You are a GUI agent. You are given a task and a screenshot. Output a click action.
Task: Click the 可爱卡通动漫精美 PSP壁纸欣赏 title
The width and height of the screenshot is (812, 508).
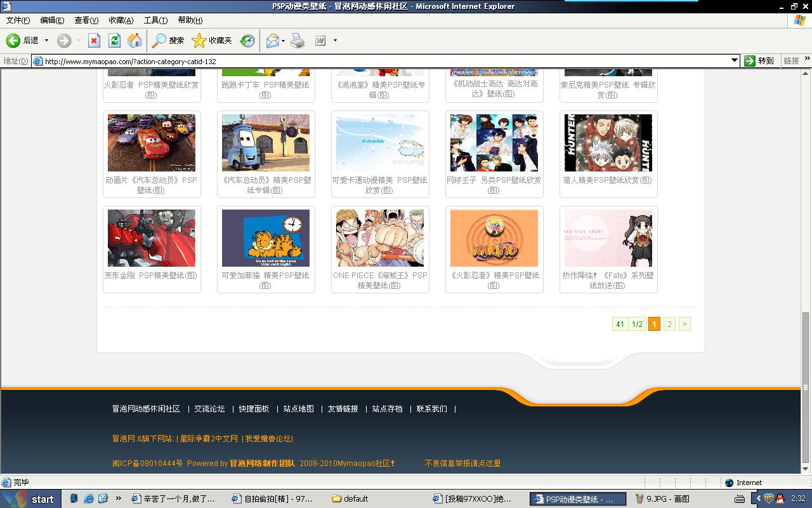380,185
